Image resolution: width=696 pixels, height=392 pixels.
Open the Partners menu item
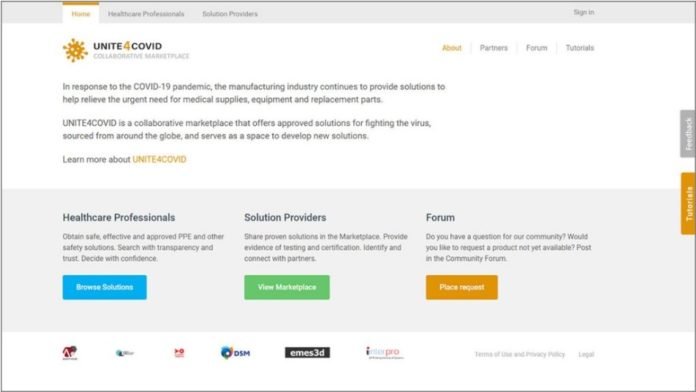494,48
